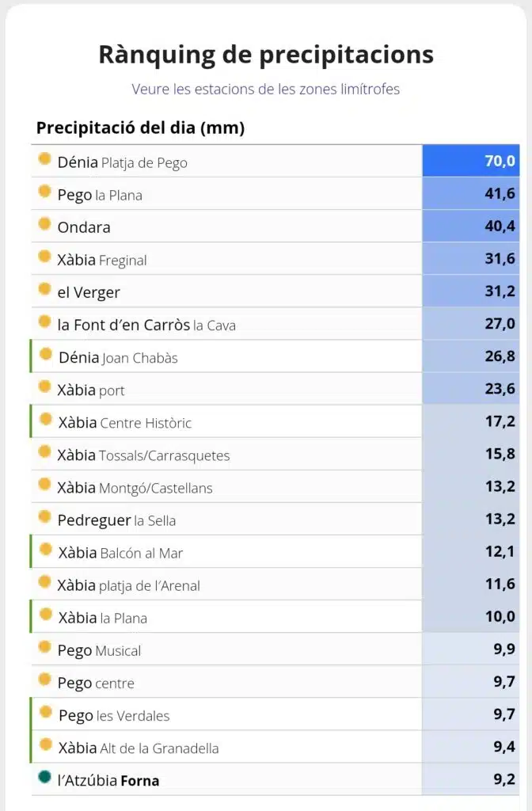
Task: Click the yellow status dot for Ondara
Action: [44, 224]
